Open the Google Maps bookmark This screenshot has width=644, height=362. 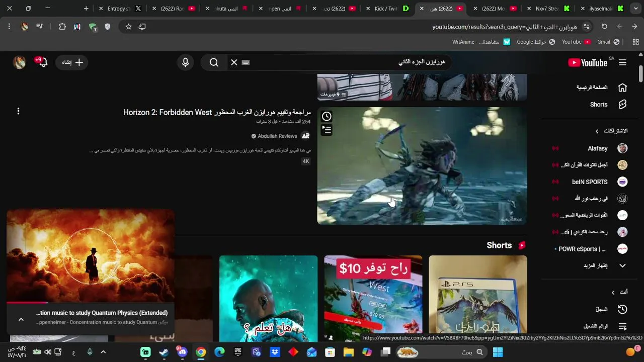(536, 42)
